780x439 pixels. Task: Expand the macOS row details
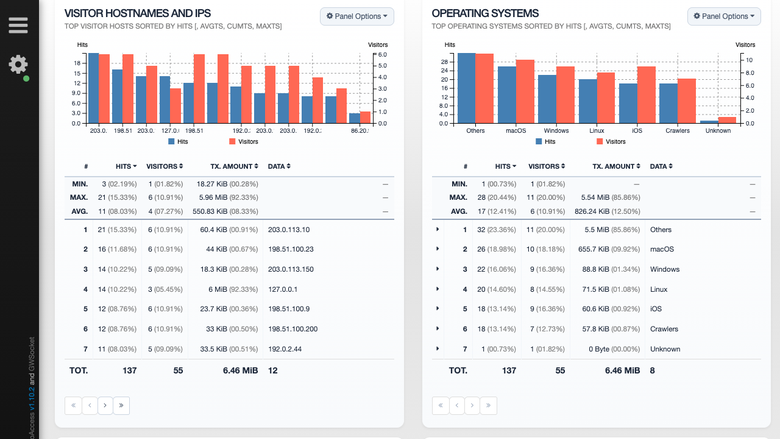pyautogui.click(x=437, y=249)
